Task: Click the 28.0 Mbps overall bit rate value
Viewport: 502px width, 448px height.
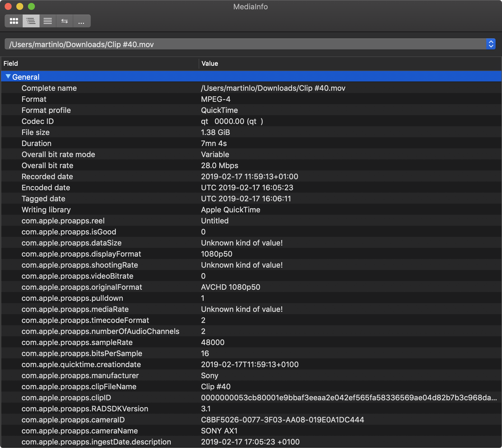Action: pyautogui.click(x=220, y=166)
